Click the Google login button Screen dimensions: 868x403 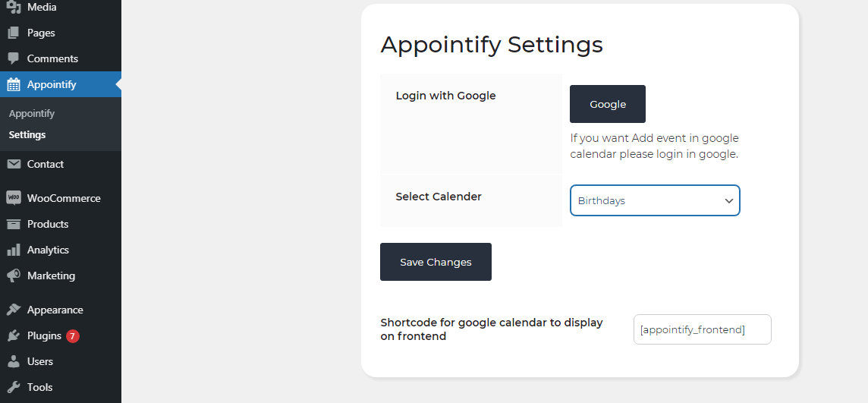(608, 104)
